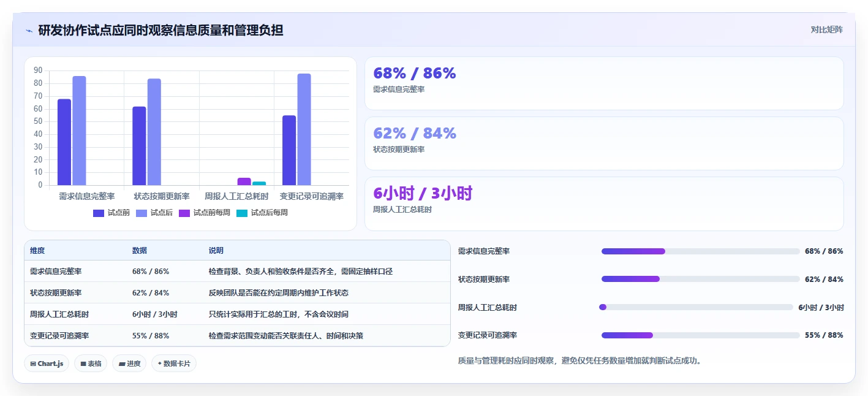
Task: Click the teal 试点后每周 bar in chart
Action: tap(259, 183)
